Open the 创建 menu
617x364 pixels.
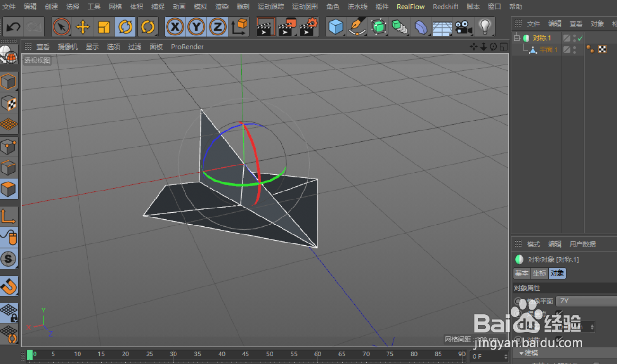[x=52, y=7]
